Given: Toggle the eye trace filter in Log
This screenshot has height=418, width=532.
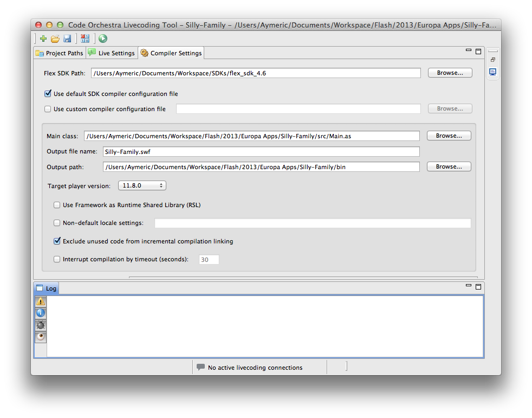Looking at the screenshot, I should pyautogui.click(x=41, y=337).
